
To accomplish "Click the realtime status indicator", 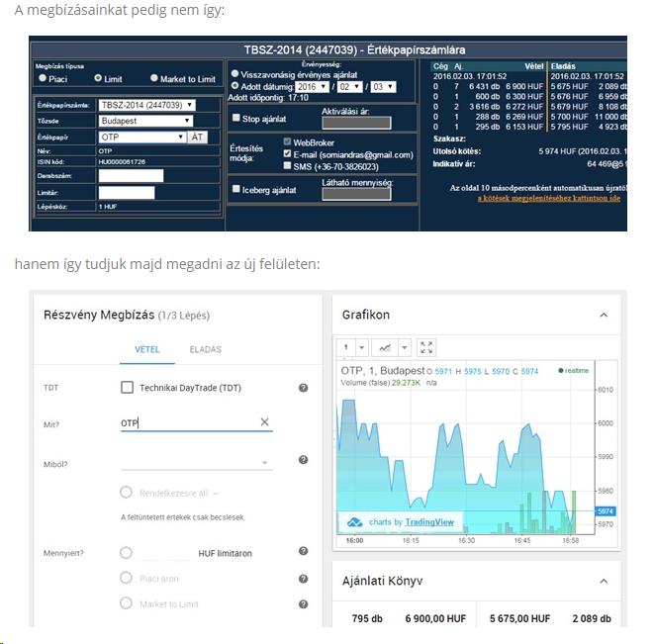I will pyautogui.click(x=574, y=370).
